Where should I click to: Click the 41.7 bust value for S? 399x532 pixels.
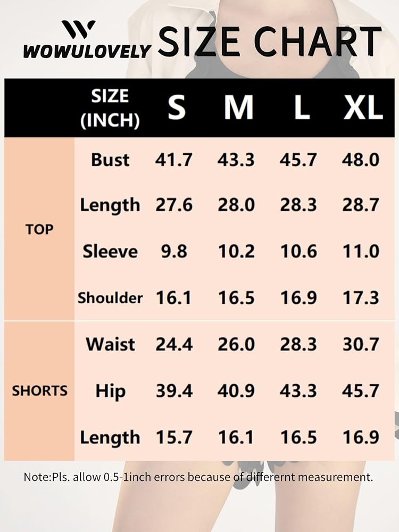(x=174, y=160)
